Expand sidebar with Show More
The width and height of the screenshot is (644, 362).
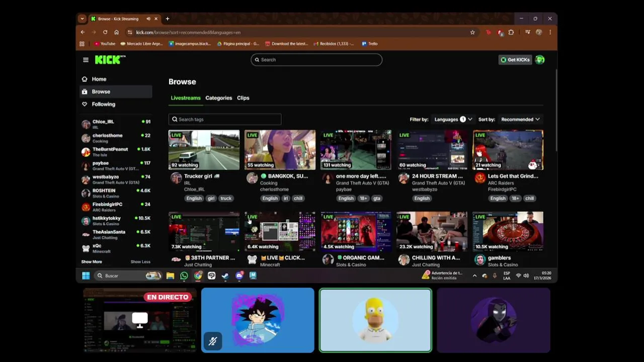[92, 262]
